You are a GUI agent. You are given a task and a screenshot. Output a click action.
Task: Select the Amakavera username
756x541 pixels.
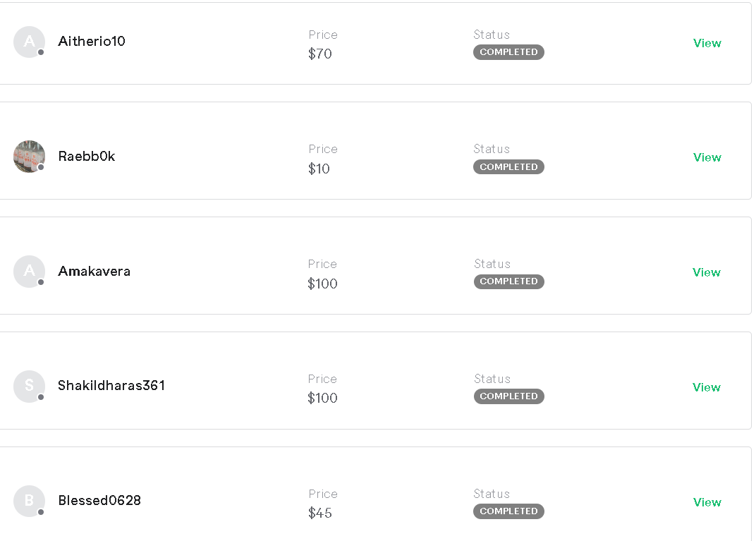point(94,272)
